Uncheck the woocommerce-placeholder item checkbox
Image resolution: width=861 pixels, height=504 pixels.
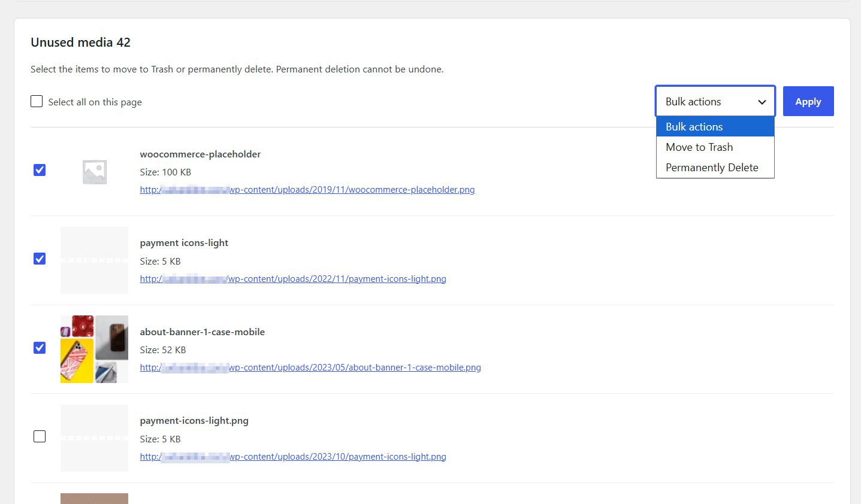40,170
